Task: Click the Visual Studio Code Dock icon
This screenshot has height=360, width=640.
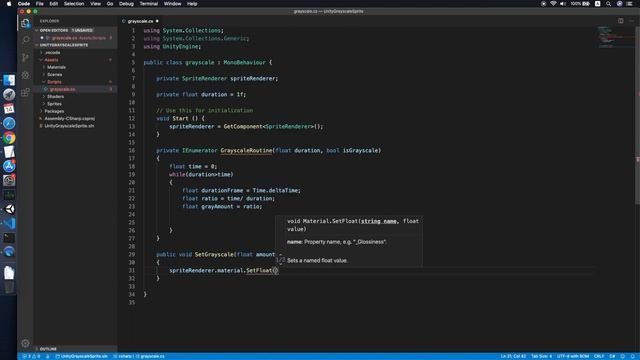Action: click(x=9, y=223)
